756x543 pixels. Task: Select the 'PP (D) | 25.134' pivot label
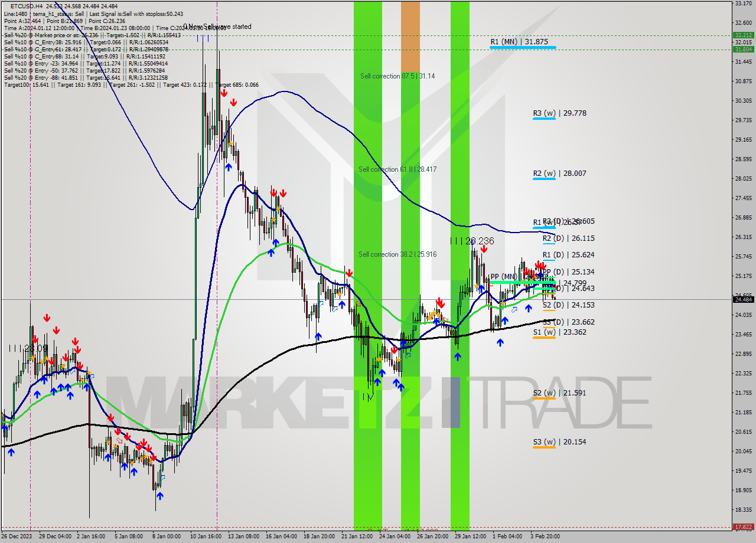(x=568, y=272)
